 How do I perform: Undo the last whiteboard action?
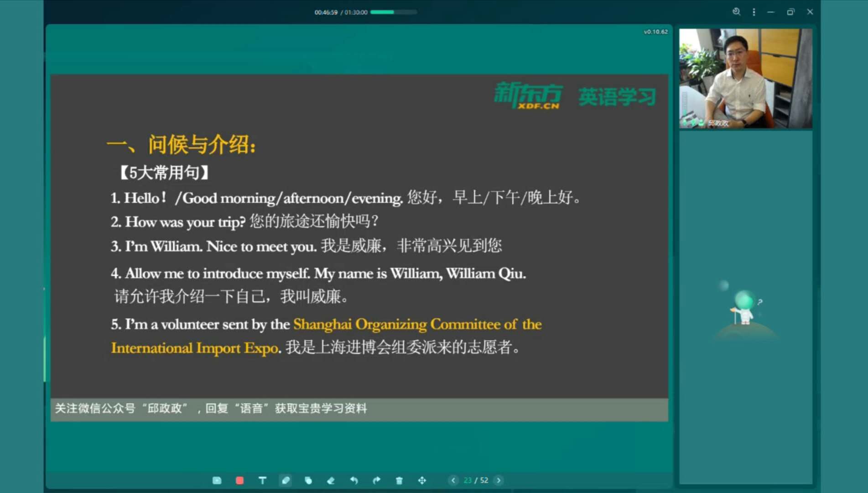click(354, 480)
